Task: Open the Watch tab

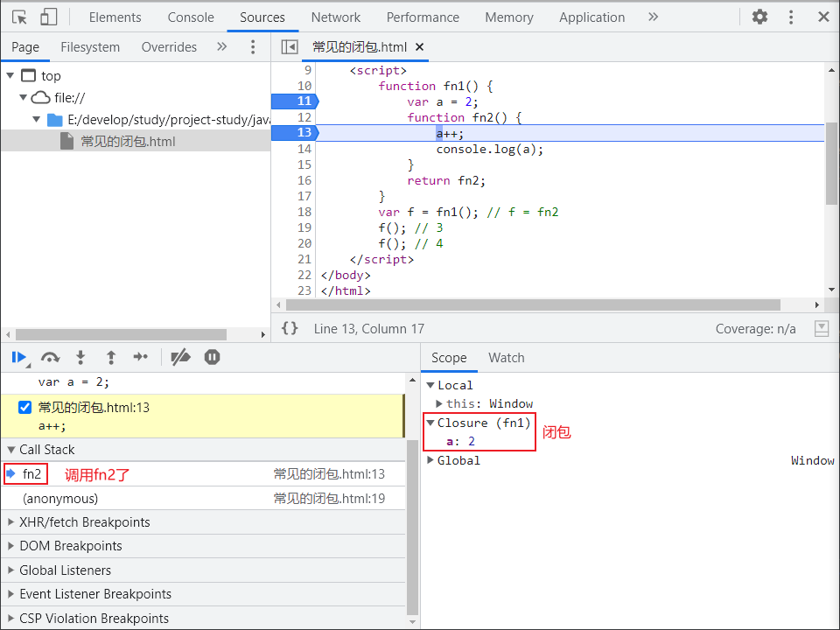Action: [507, 358]
